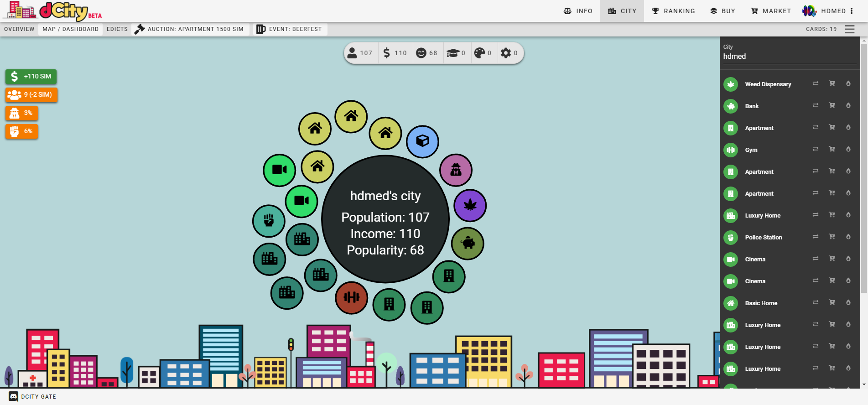Open the EDICTS tab

tap(117, 29)
